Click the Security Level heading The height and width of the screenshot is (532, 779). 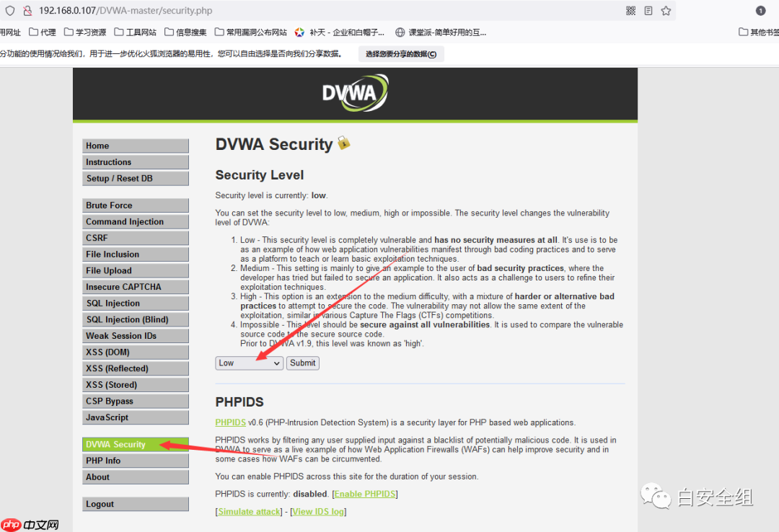coord(260,175)
